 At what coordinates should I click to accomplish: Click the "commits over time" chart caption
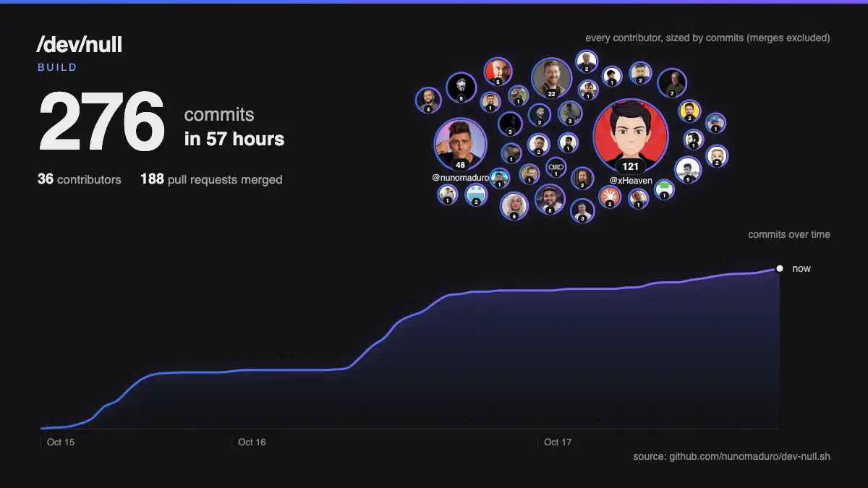789,234
